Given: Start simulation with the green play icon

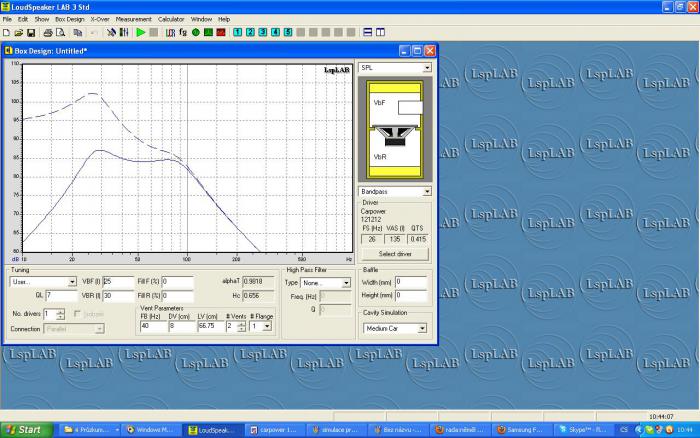Looking at the screenshot, I should coord(141,33).
